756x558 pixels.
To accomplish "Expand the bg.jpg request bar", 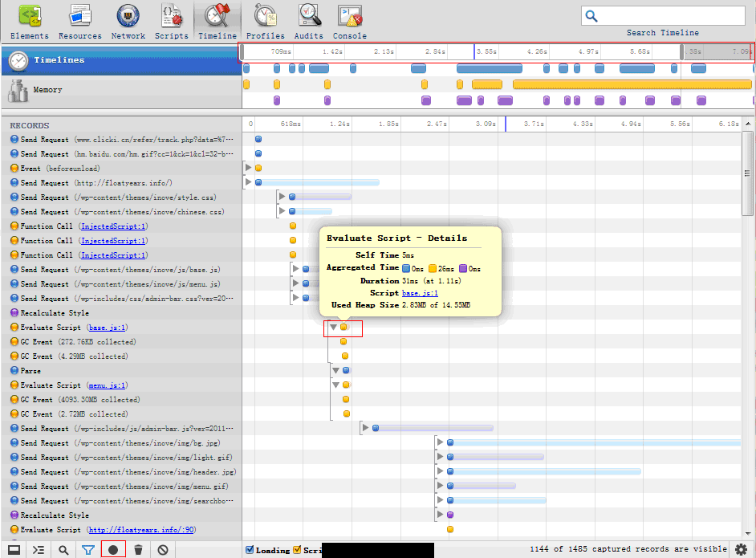I will point(440,442).
